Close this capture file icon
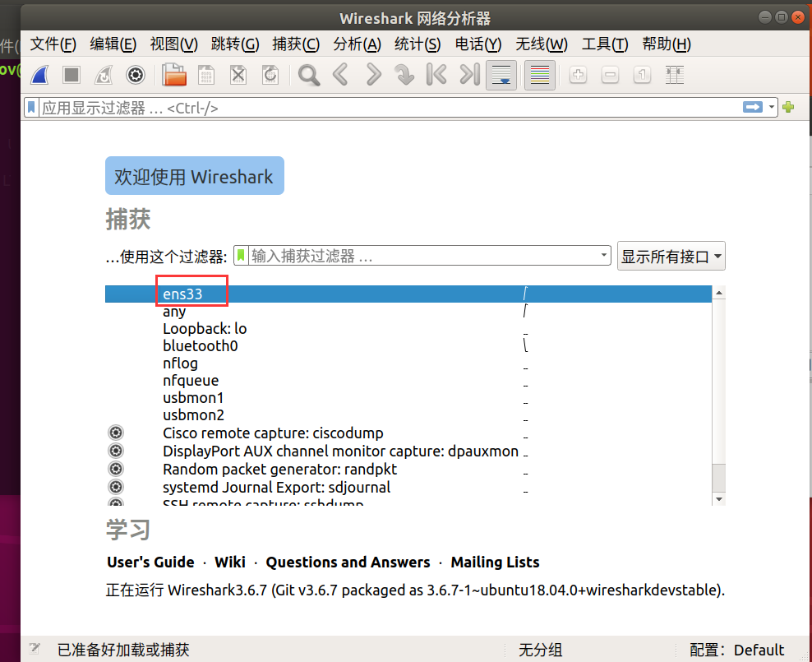 point(238,75)
